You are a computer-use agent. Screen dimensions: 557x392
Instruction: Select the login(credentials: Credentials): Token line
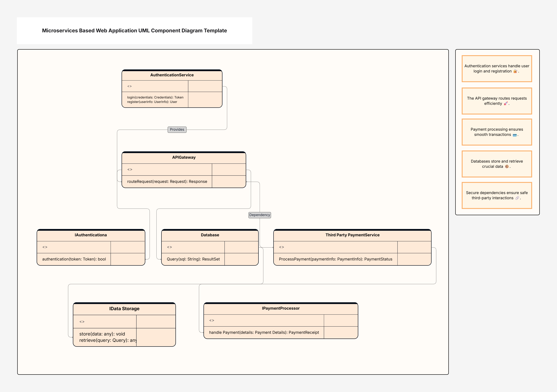pos(155,97)
